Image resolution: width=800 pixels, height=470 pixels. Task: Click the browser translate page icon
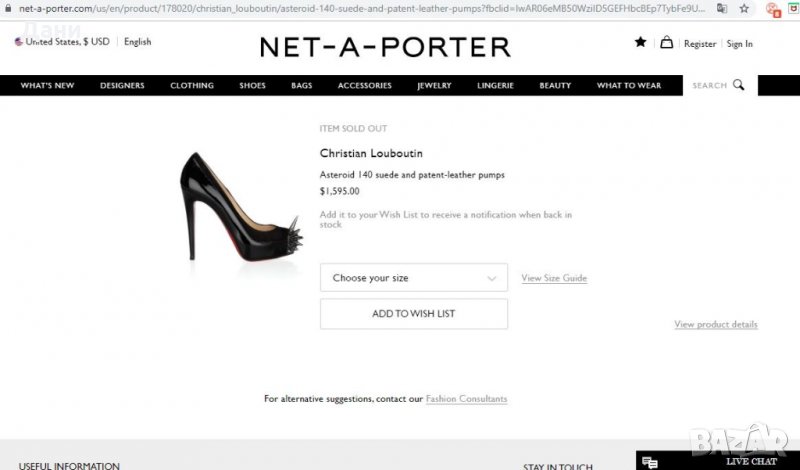pos(722,8)
